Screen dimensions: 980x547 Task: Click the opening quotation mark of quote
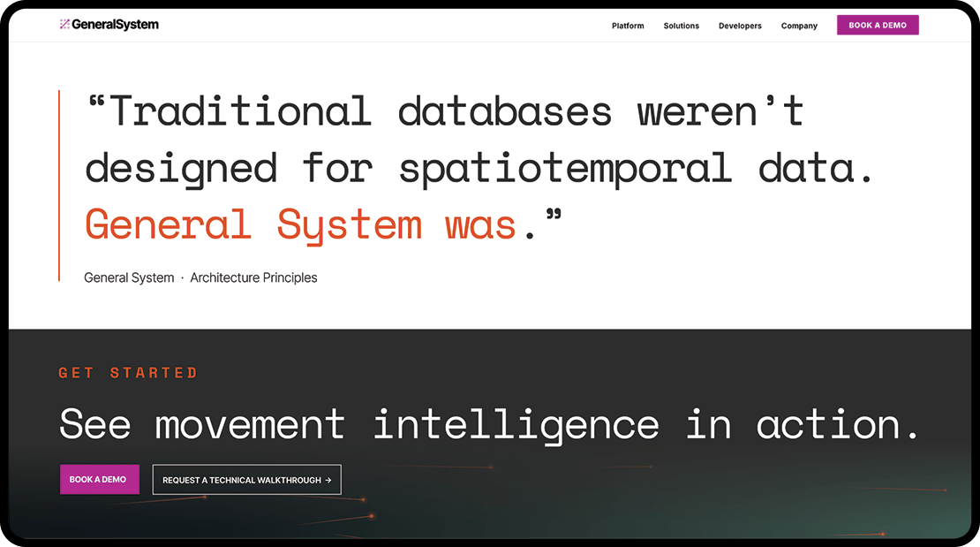[96, 102]
